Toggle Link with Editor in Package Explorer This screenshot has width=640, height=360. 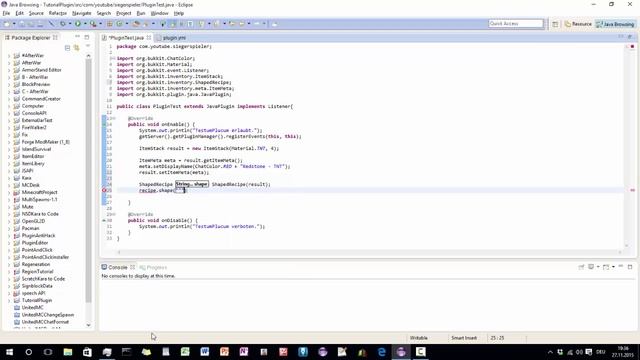coord(76,48)
